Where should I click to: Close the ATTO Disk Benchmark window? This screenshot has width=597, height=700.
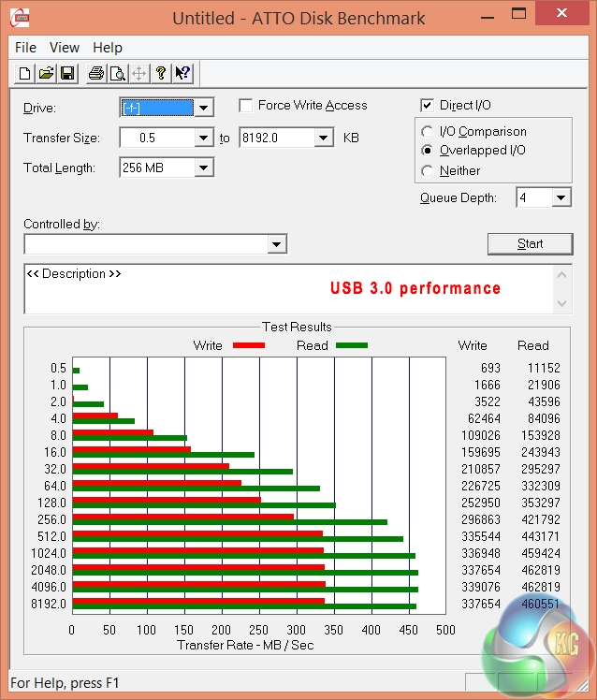click(561, 13)
